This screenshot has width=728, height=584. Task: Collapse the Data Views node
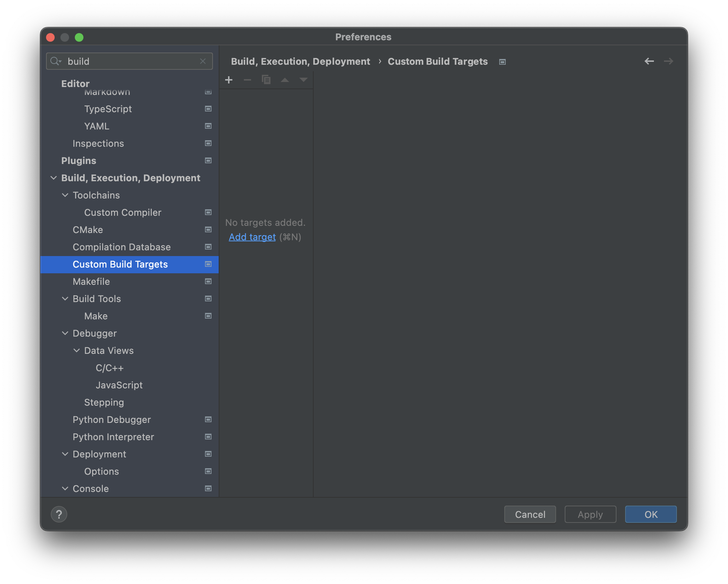pos(76,350)
